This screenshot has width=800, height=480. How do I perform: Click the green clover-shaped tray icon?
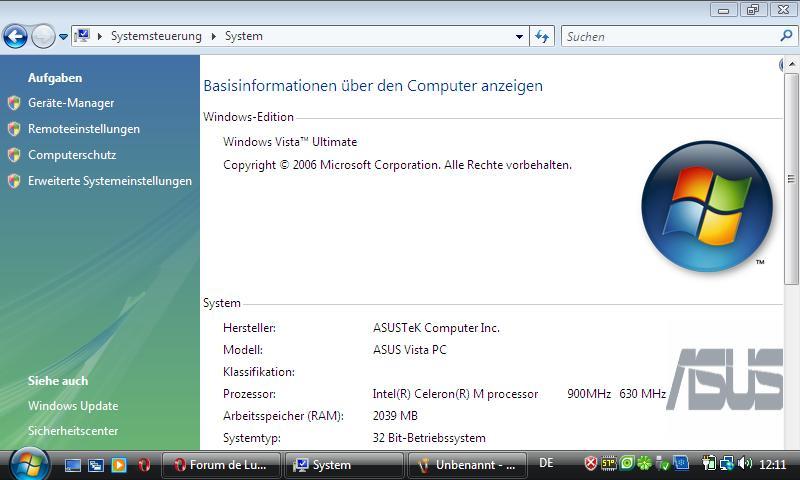click(645, 463)
